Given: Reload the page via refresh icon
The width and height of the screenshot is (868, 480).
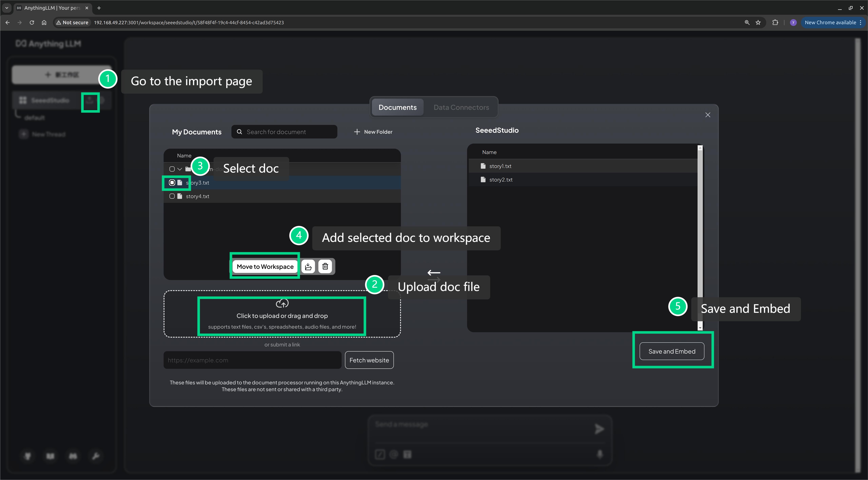Looking at the screenshot, I should [x=32, y=23].
